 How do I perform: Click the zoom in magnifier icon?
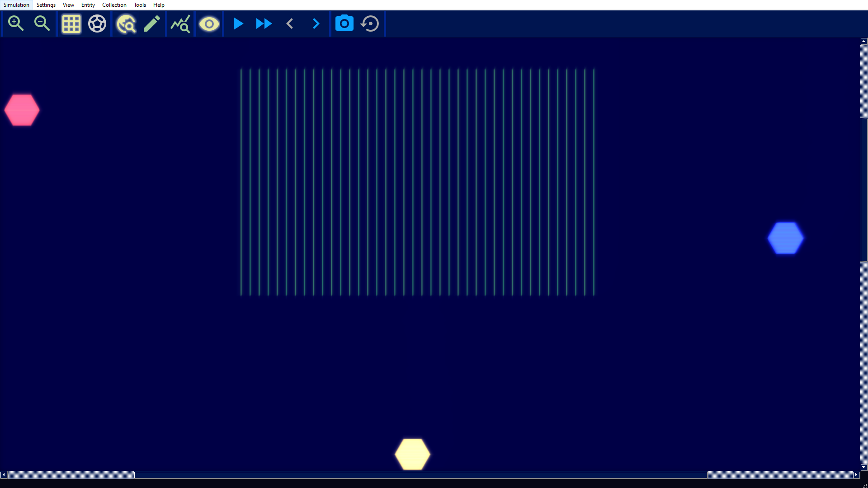[16, 23]
